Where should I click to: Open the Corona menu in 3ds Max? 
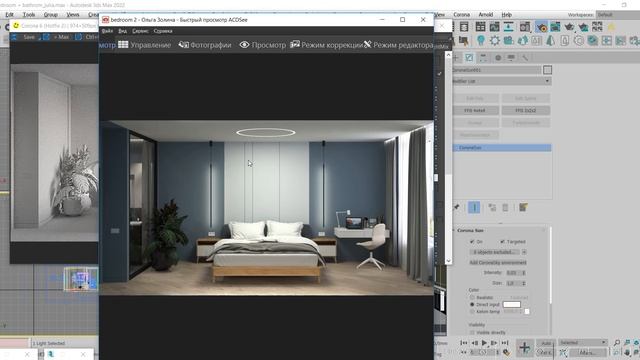pyautogui.click(x=462, y=14)
